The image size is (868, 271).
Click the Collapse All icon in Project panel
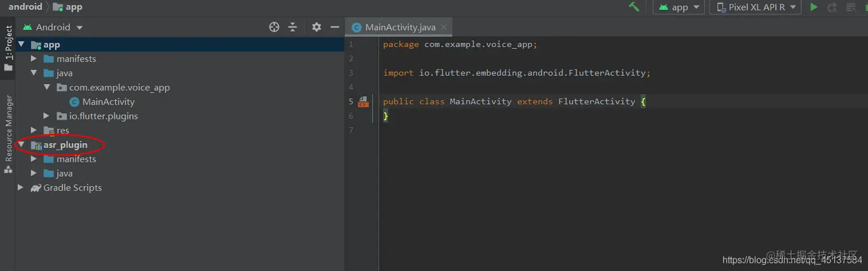tap(293, 27)
